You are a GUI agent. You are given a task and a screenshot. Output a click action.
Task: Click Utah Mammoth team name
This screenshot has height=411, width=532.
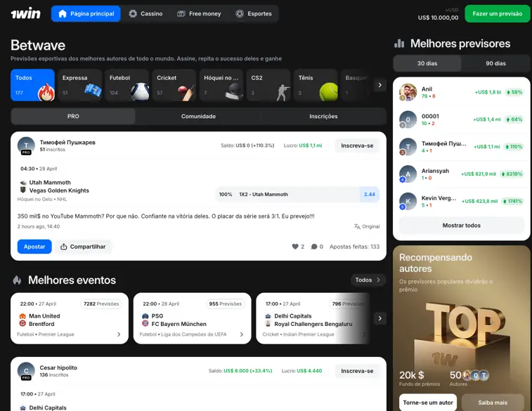50,183
